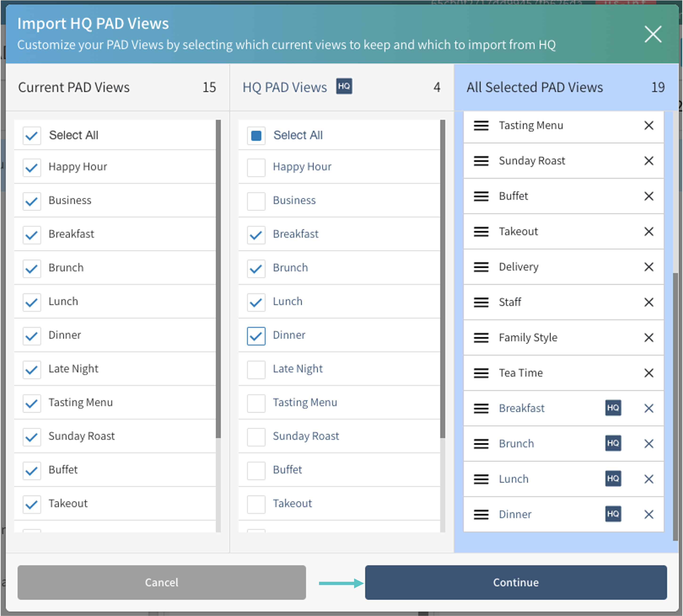Click drag handle next to Sunday Roast
Viewport: 683px width, 616px height.
481,161
